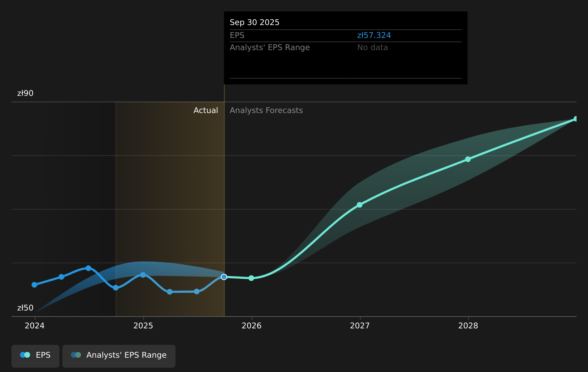The image size is (588, 372).
Task: Select the highlighted Sep 30 2025 EPS point
Action: pos(224,277)
